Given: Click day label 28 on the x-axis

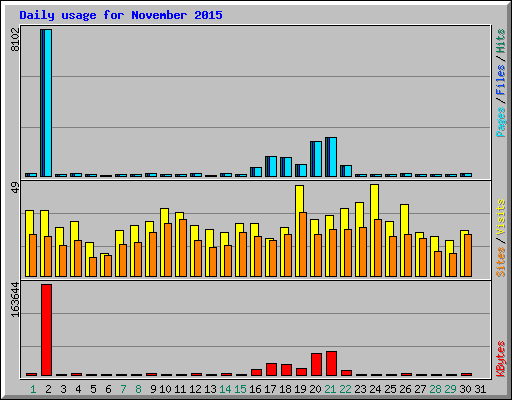Looking at the screenshot, I should point(435,389).
